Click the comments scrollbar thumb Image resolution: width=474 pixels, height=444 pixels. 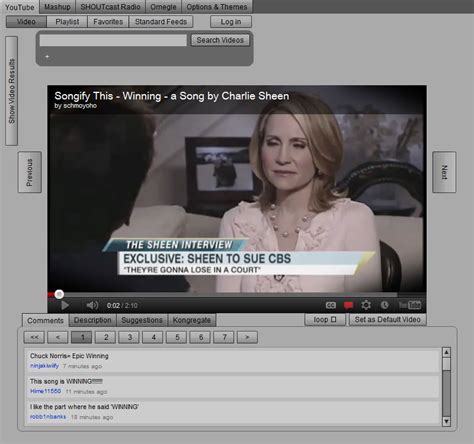pyautogui.click(x=446, y=364)
